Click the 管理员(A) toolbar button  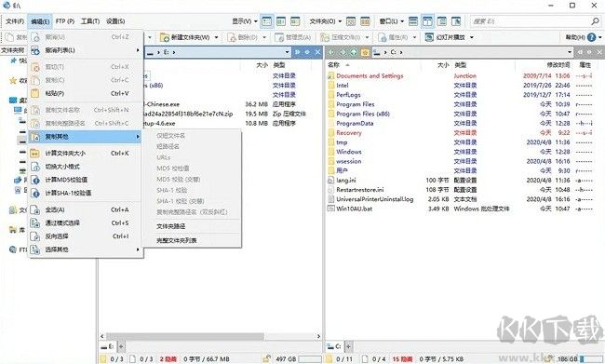293,37
